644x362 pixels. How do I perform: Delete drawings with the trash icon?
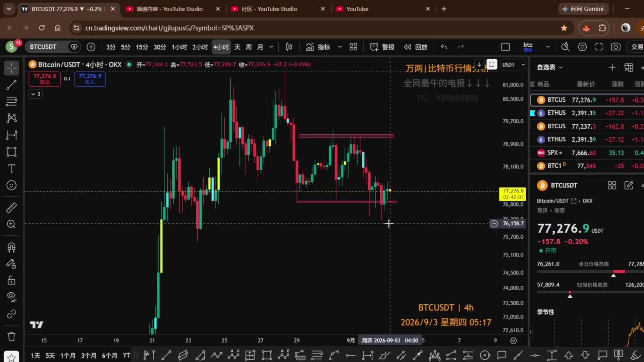coord(11,336)
